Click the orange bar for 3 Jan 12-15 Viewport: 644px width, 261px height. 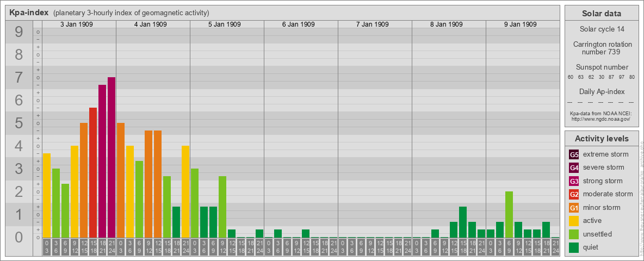coord(84,181)
